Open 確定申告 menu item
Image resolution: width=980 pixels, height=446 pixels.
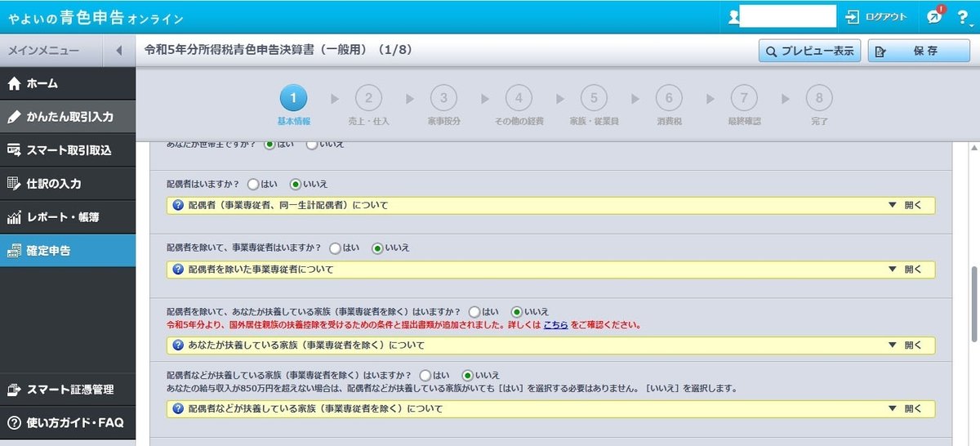[68, 251]
